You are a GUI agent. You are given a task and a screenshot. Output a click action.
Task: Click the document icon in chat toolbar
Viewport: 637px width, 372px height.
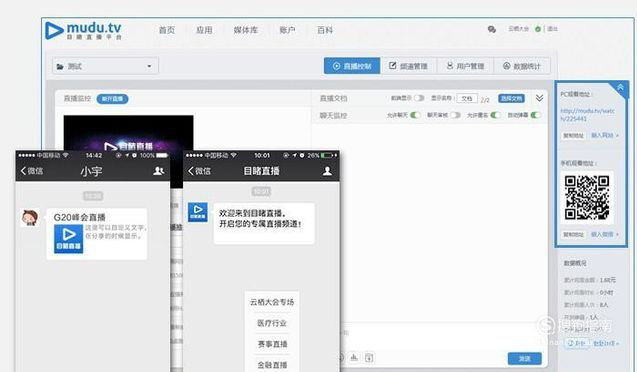369,358
